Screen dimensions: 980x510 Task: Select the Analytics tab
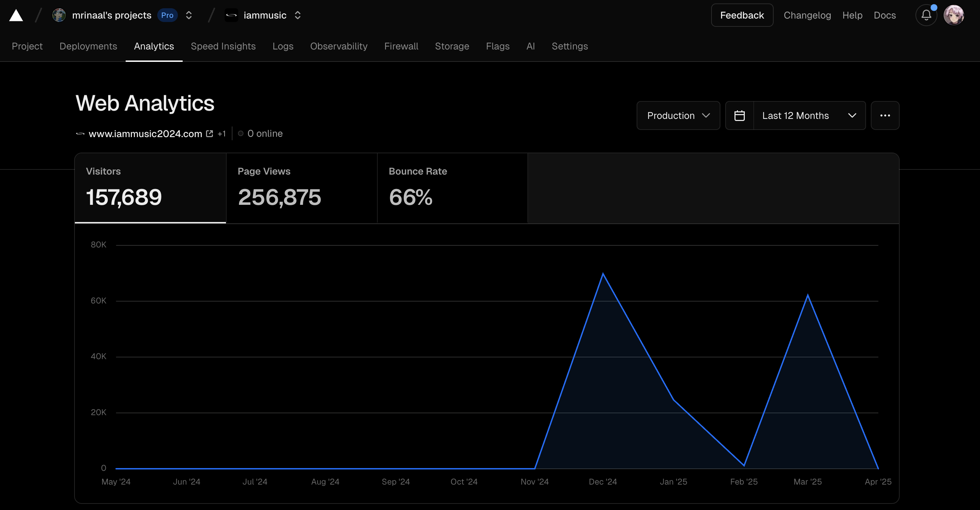click(x=154, y=46)
